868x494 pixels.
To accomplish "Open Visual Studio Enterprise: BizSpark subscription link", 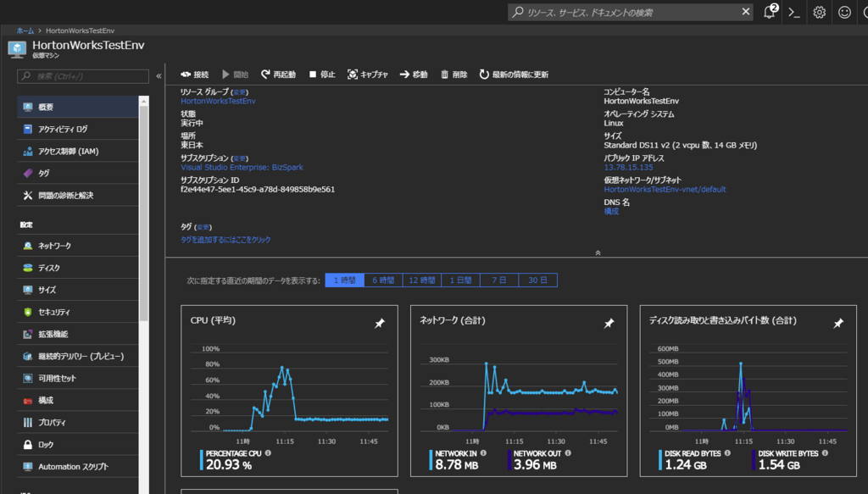I will [x=242, y=167].
